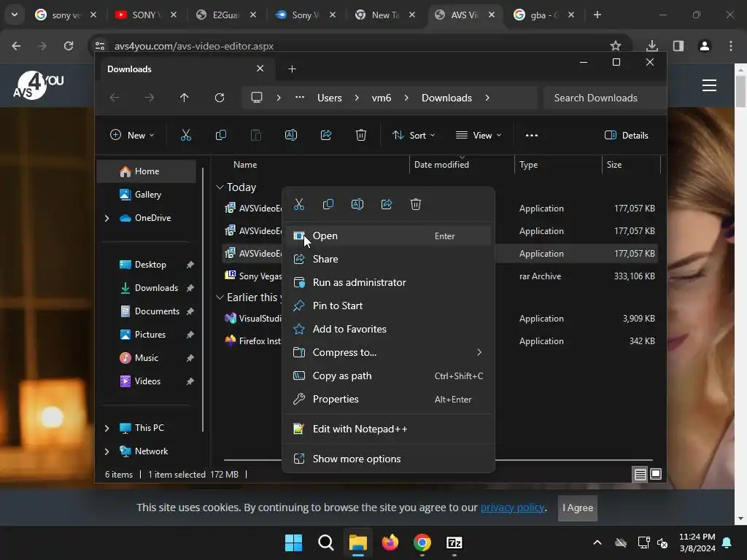Screen dimensions: 747x560
Task: Open Chrome tab search dropdown
Action: (15, 15)
